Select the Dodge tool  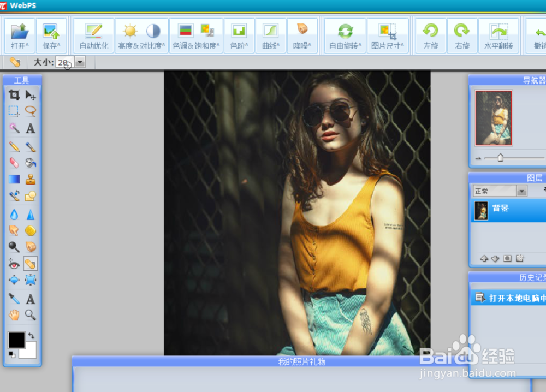click(x=14, y=247)
